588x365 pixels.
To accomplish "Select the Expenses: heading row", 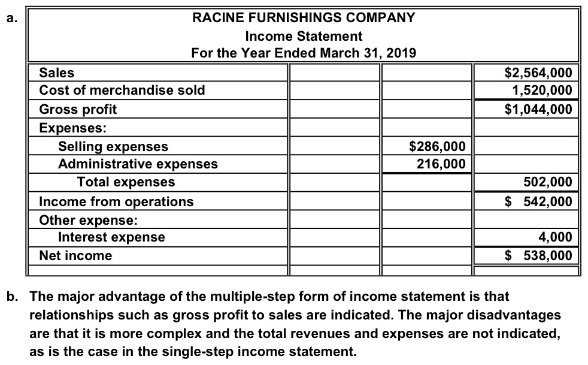I will 158,128.
